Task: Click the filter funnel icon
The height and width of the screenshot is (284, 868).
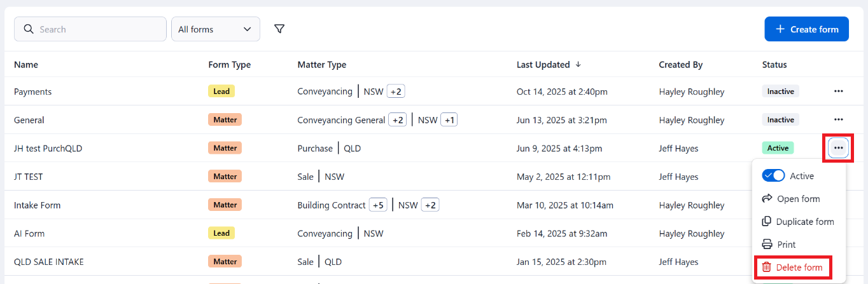Action: (279, 29)
